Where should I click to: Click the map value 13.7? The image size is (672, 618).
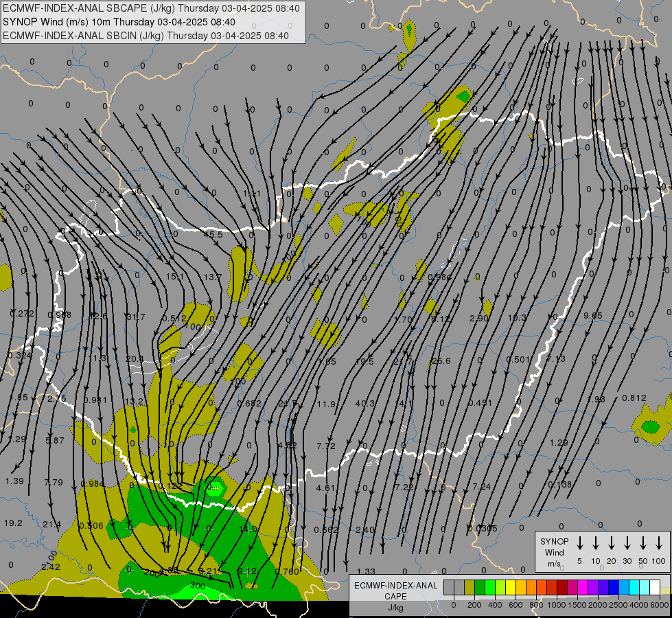212,277
